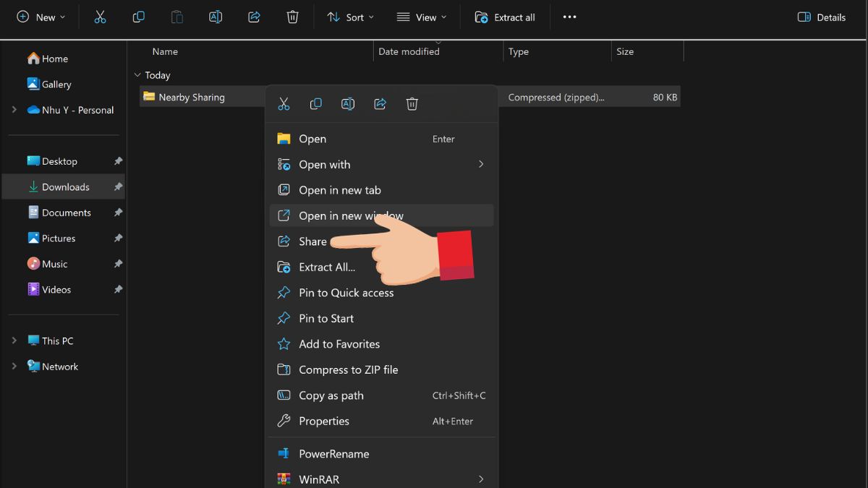Screen dimensions: 868x488
Task: Select the Cut icon in the toolbar
Action: (x=100, y=17)
